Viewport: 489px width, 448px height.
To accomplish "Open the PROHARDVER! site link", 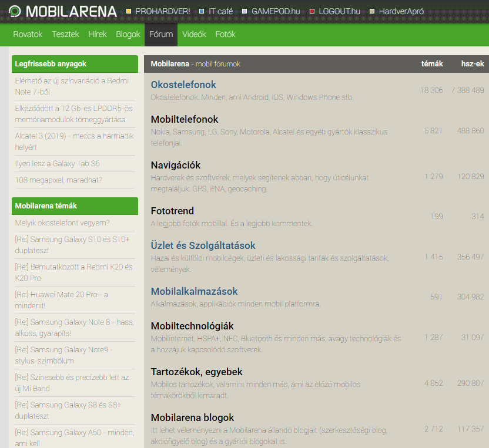I will click(x=163, y=12).
